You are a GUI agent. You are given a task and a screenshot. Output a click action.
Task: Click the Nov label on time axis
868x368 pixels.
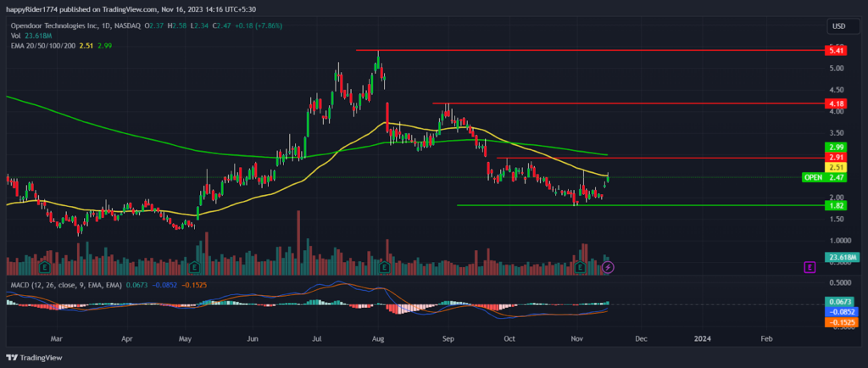[x=576, y=337]
